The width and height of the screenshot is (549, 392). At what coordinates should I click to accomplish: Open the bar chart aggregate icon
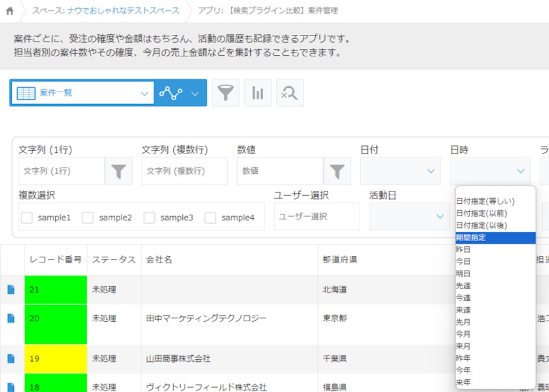[x=258, y=93]
